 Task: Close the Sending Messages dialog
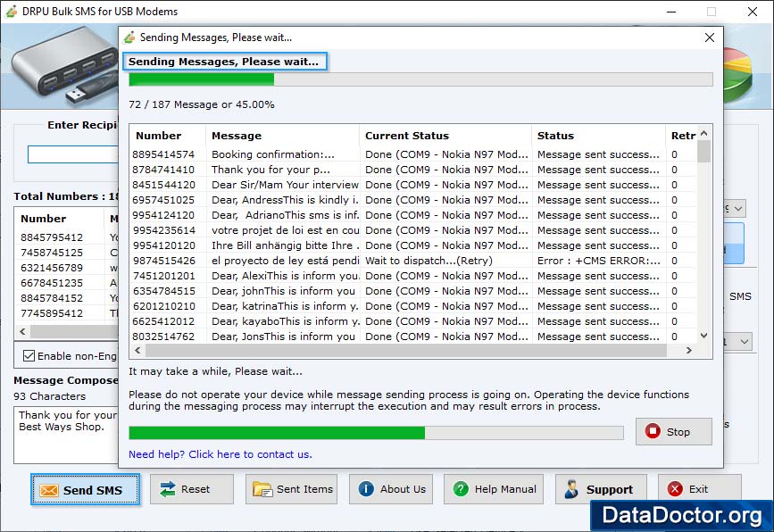710,37
